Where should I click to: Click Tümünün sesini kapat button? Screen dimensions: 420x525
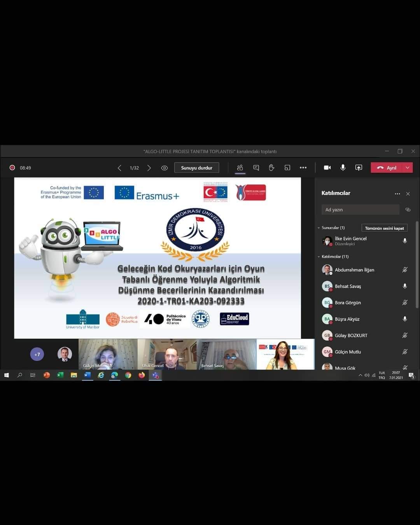pos(384,228)
